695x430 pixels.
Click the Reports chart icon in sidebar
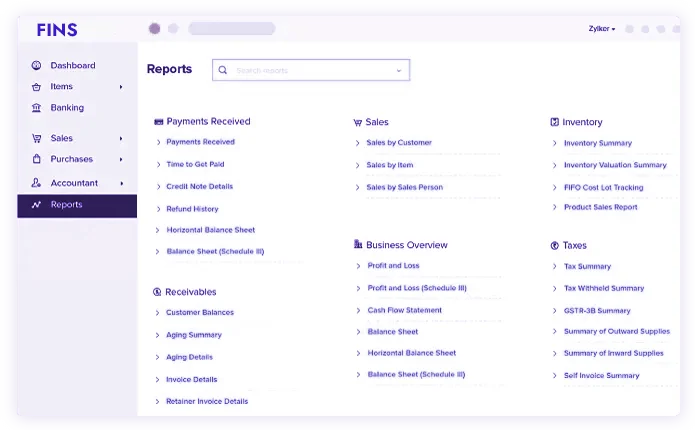(x=36, y=205)
